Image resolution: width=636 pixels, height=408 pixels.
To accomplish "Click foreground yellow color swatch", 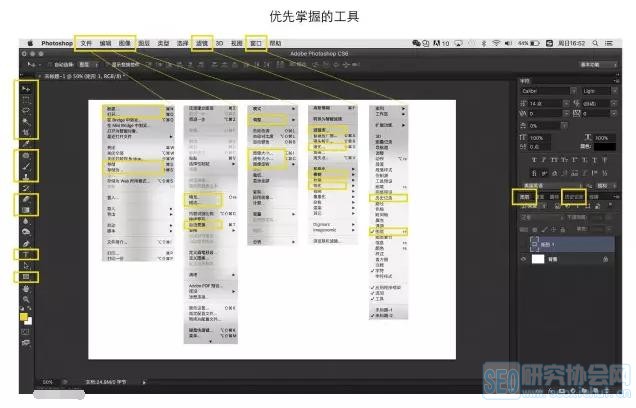I will (24, 317).
